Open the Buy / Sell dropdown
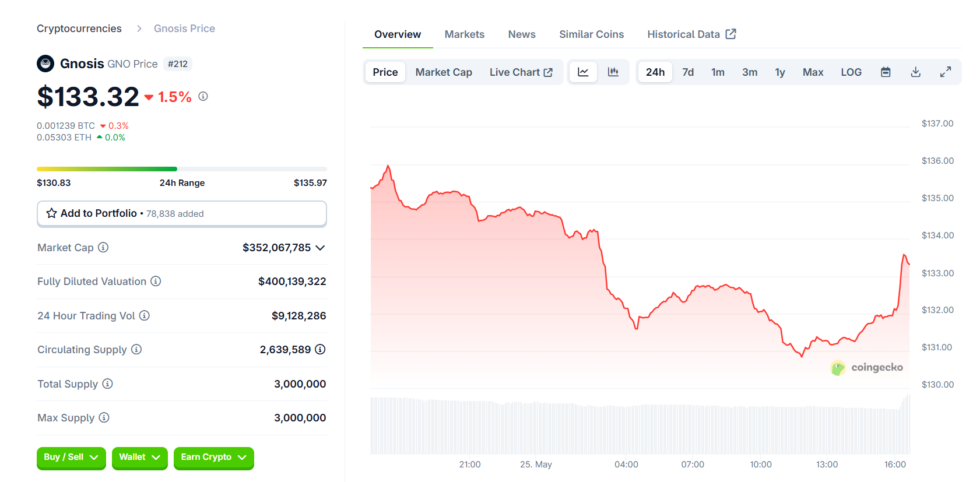The image size is (980, 482). pos(71,458)
